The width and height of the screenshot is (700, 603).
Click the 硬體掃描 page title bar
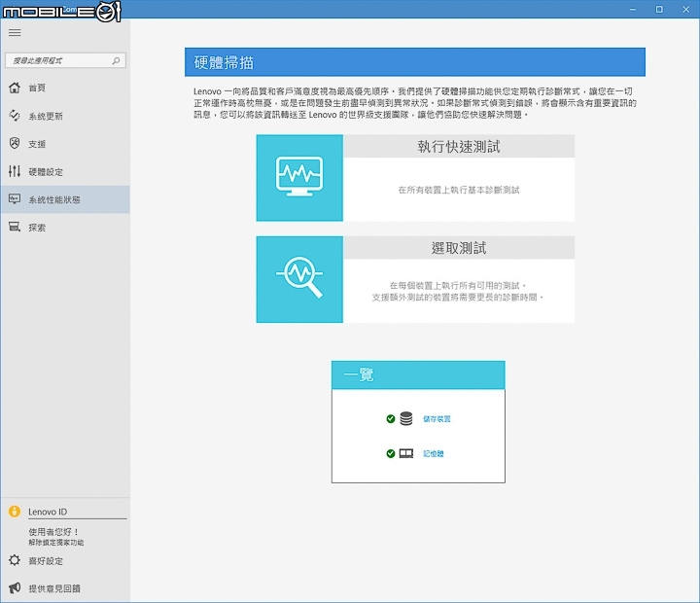pyautogui.click(x=415, y=62)
